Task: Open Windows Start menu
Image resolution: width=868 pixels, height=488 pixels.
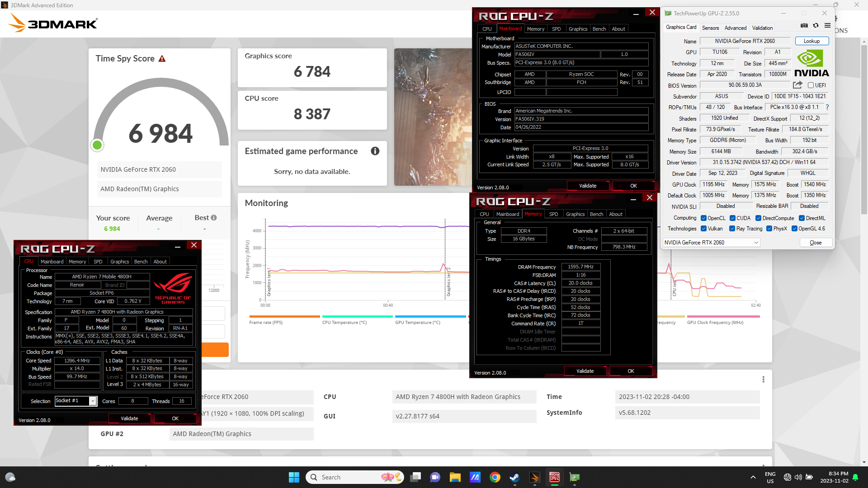Action: click(294, 477)
